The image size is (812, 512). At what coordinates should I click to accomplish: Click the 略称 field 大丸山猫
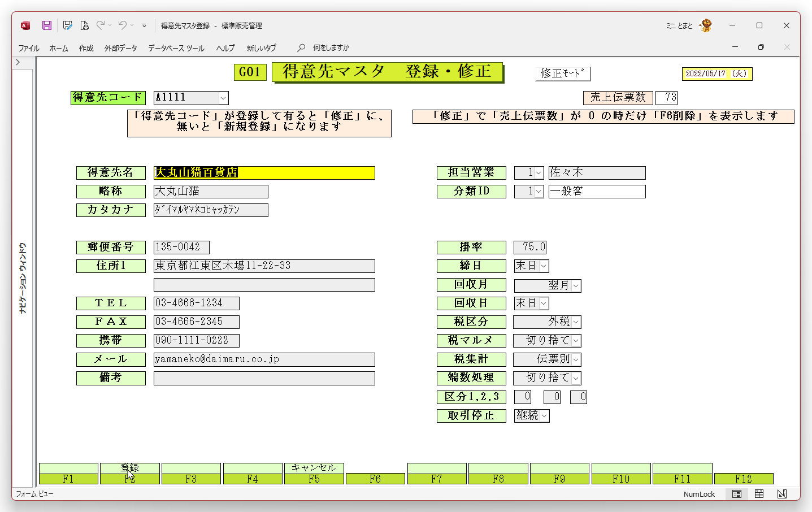(x=211, y=192)
